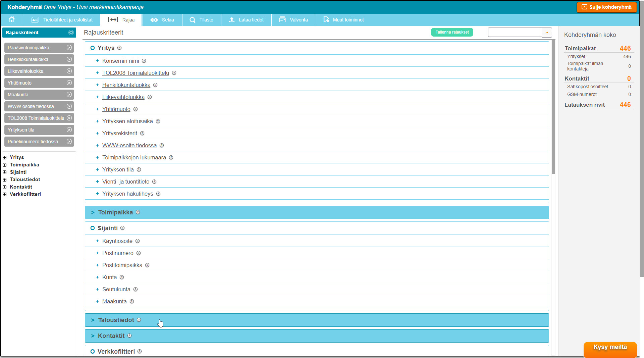Viewport: 644px width, 358px height.
Task: Open the Muut toiminnot tab
Action: (x=343, y=20)
